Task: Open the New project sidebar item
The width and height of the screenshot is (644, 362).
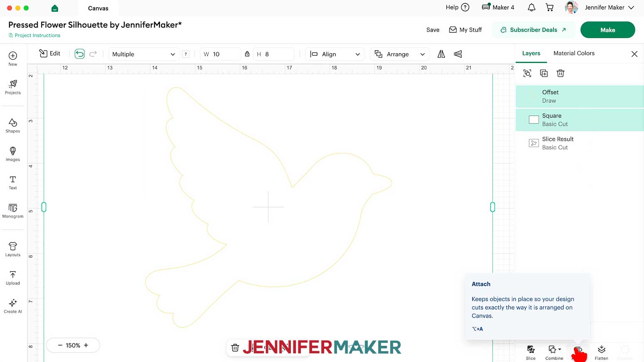Action: 13,59
